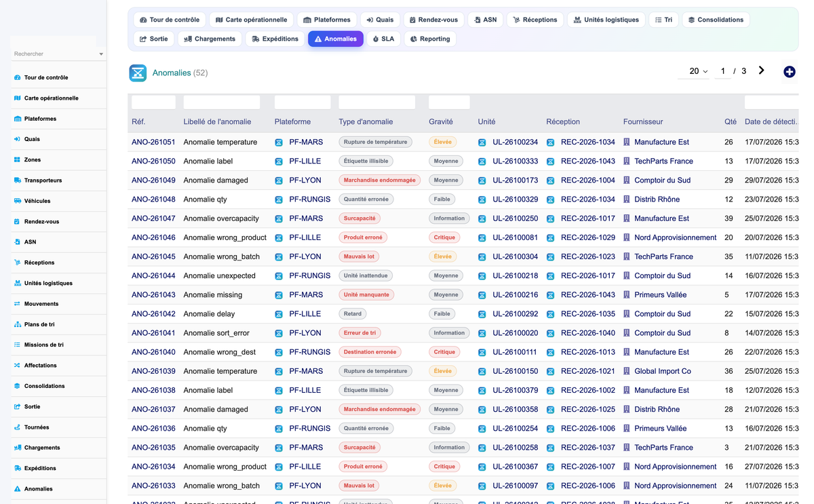814x504 pixels.
Task: Open unit UL-26100173 link
Action: point(516,180)
